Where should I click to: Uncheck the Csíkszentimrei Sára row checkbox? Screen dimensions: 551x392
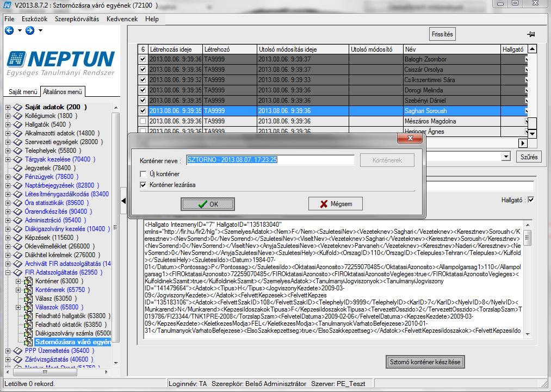point(143,79)
